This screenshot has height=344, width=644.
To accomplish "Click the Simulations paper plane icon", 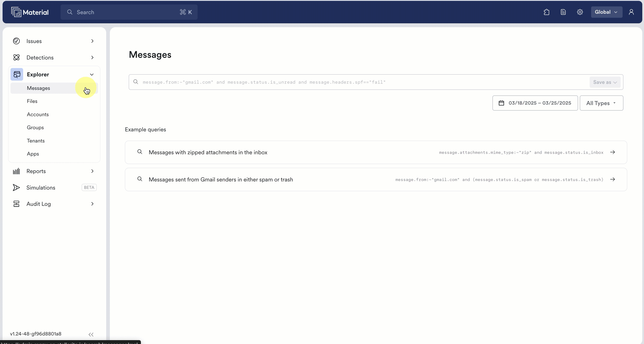I will 16,187.
